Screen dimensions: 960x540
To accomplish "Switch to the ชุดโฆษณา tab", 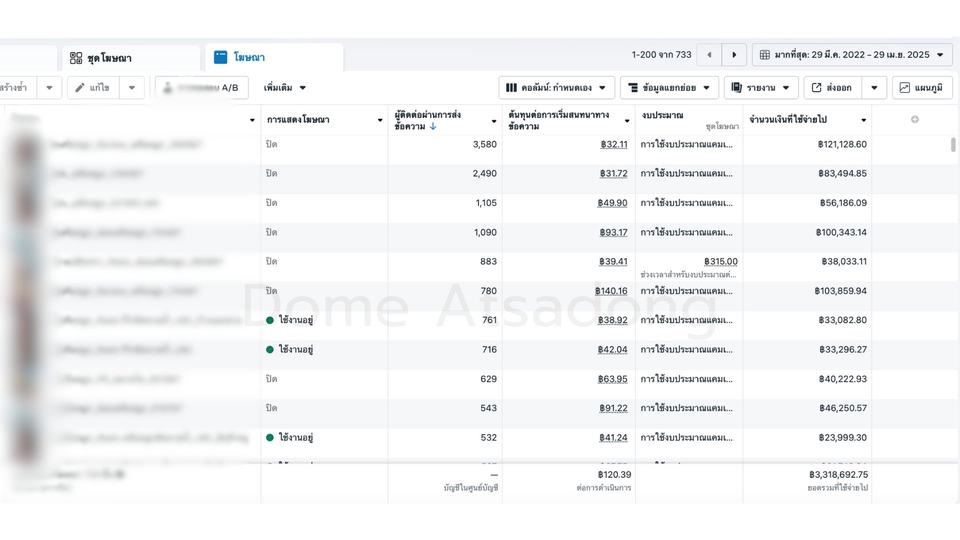I will coord(130,58).
